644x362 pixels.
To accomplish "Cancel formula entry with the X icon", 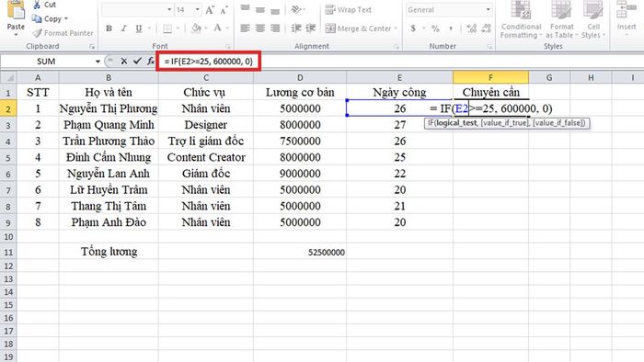I will click(x=123, y=61).
